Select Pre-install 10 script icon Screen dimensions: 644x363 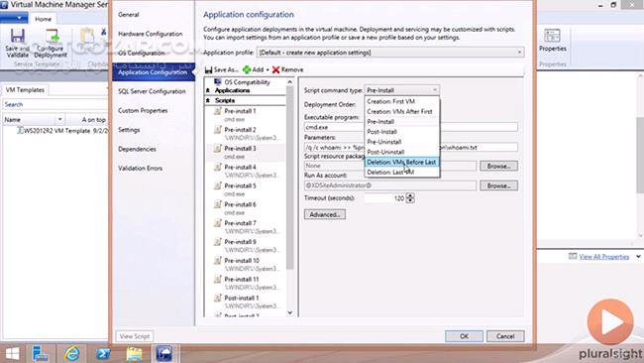(x=218, y=261)
